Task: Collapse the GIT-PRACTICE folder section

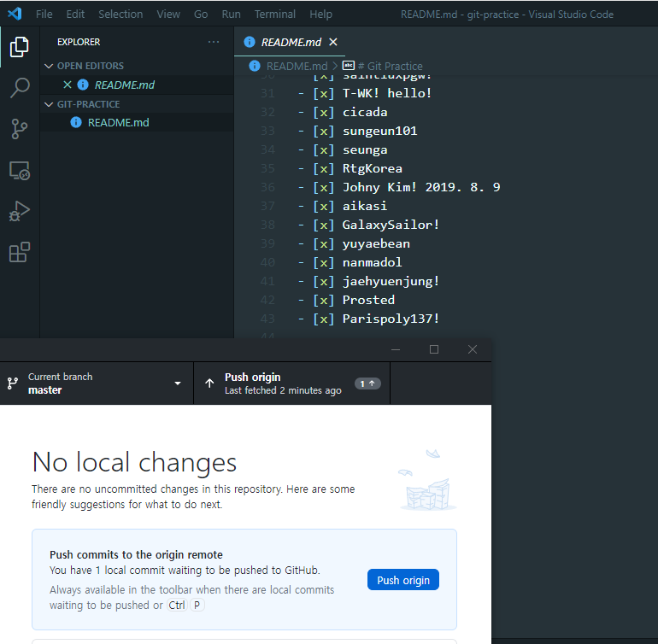Action: click(49, 104)
